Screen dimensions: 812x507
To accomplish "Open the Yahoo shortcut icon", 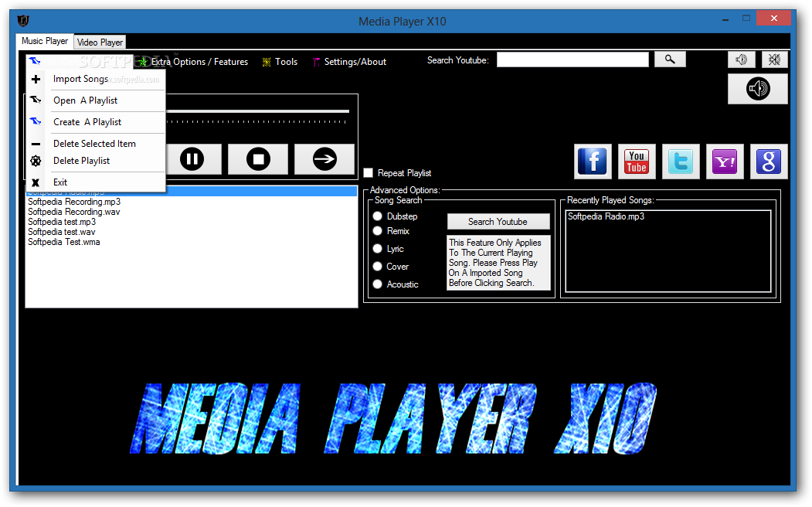I will (725, 162).
